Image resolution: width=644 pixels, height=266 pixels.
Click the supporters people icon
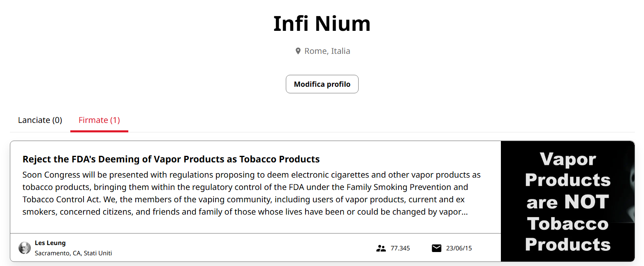click(381, 248)
